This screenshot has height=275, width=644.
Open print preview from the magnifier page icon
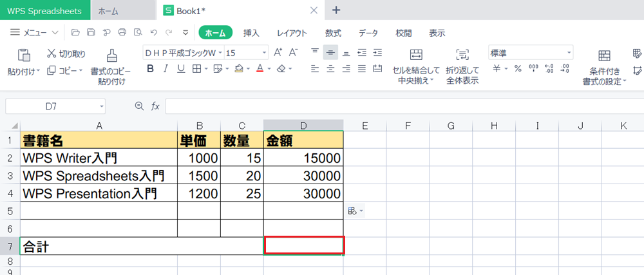click(138, 33)
